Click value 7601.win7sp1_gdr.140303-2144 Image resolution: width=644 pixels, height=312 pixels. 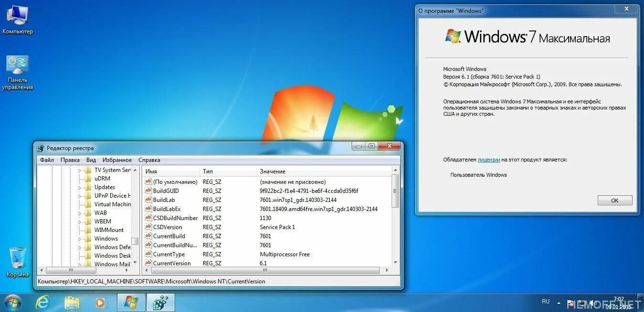coord(298,200)
